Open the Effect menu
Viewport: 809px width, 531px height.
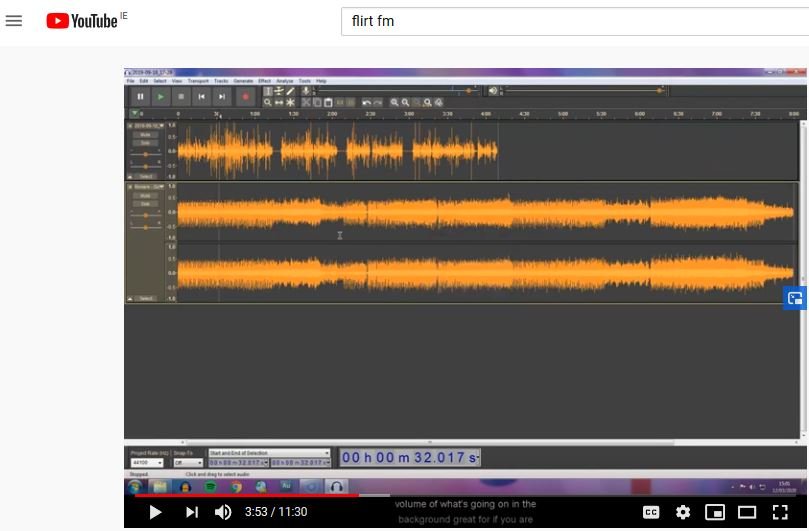[264, 81]
